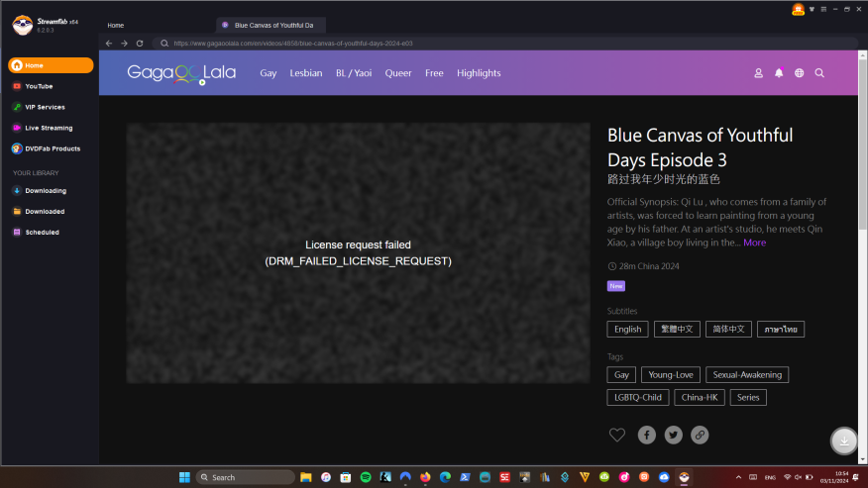This screenshot has height=488, width=868.
Task: Open the Downloading library section
Action: click(46, 190)
